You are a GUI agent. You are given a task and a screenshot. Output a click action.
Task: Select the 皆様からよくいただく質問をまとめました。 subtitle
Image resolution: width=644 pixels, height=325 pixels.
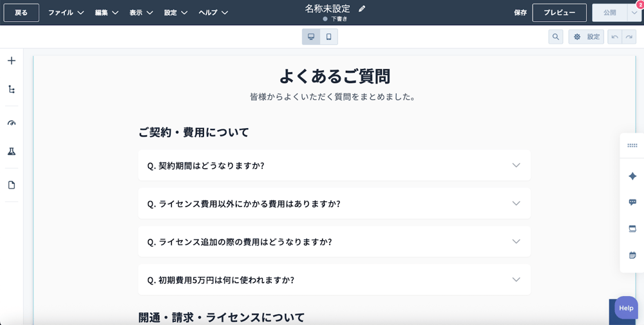click(333, 97)
